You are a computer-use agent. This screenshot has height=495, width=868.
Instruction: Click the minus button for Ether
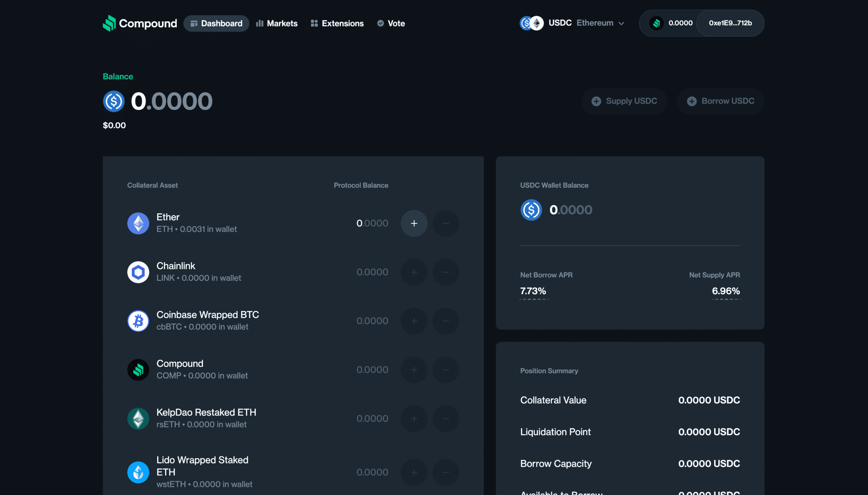(x=446, y=223)
